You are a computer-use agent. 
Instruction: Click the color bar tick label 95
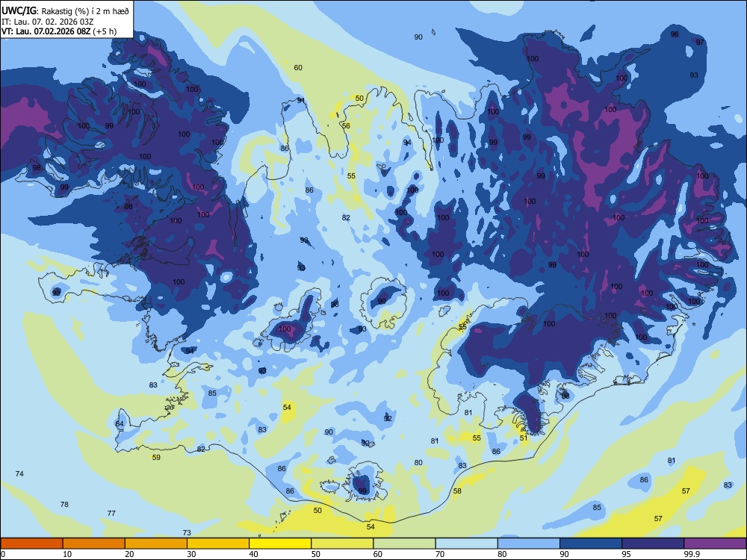pyautogui.click(x=627, y=554)
